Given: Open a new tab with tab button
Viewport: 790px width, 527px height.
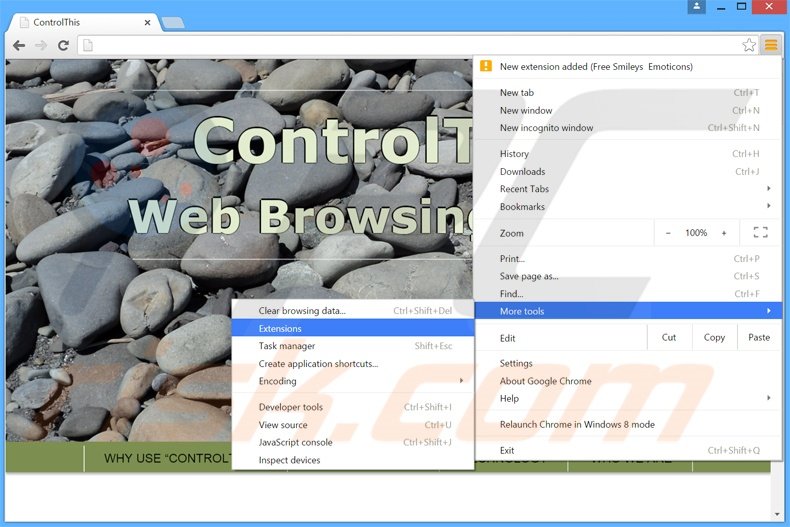Looking at the screenshot, I should [x=173, y=23].
